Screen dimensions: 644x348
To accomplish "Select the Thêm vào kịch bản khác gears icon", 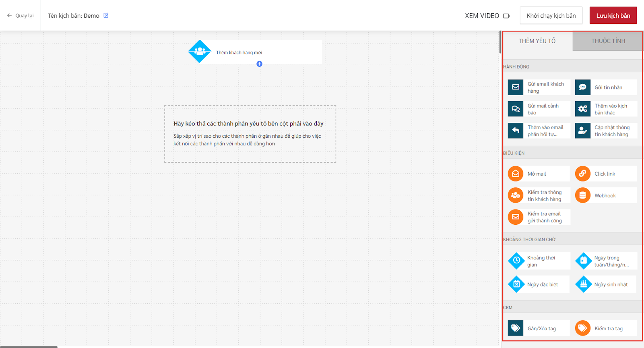I will pos(583,109).
